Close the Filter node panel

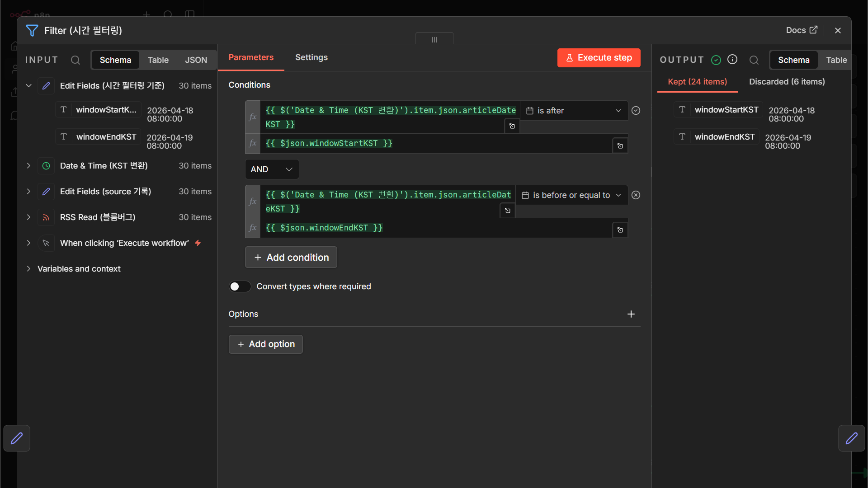click(838, 30)
